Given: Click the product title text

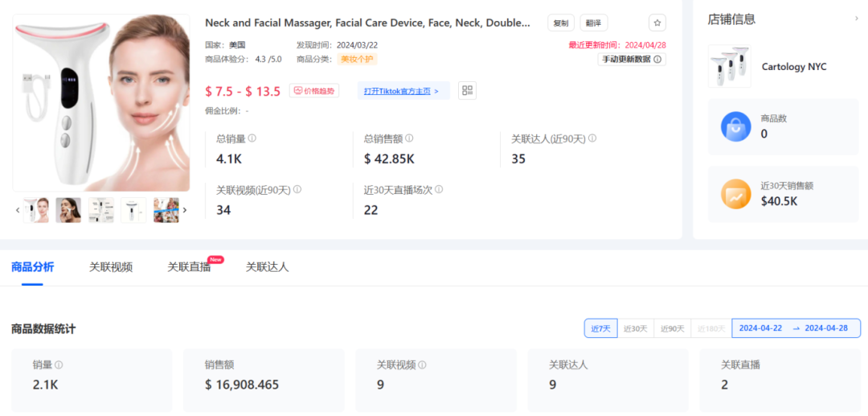Looking at the screenshot, I should click(x=367, y=23).
